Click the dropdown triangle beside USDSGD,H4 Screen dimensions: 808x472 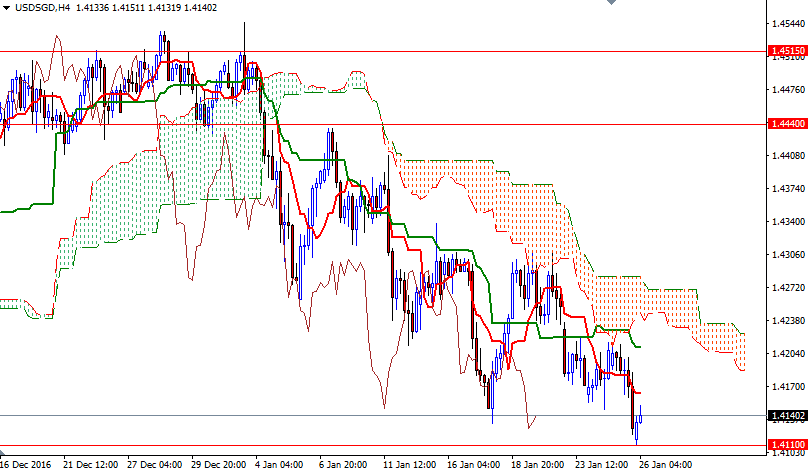pyautogui.click(x=6, y=8)
